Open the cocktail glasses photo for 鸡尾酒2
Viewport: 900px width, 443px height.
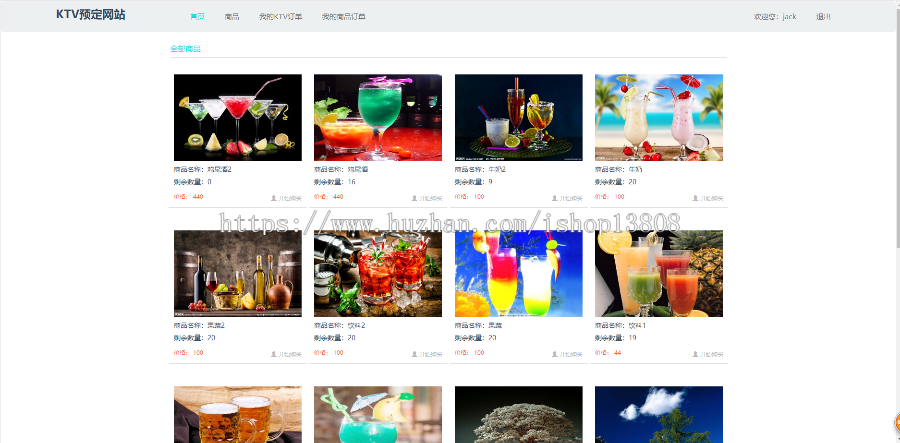pos(238,118)
